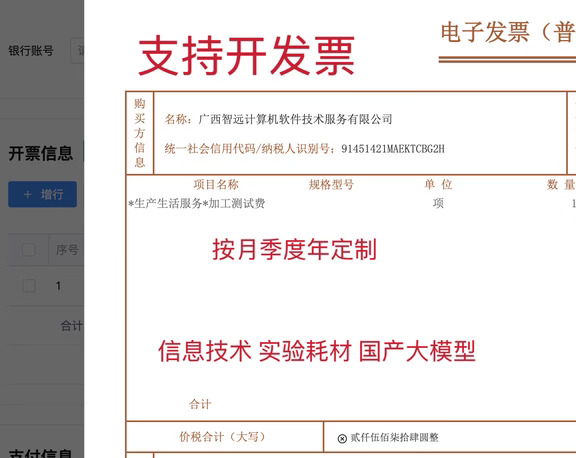This screenshot has width=576, height=458.
Task: Click the 购买方信息 vertical label
Action: pyautogui.click(x=140, y=133)
